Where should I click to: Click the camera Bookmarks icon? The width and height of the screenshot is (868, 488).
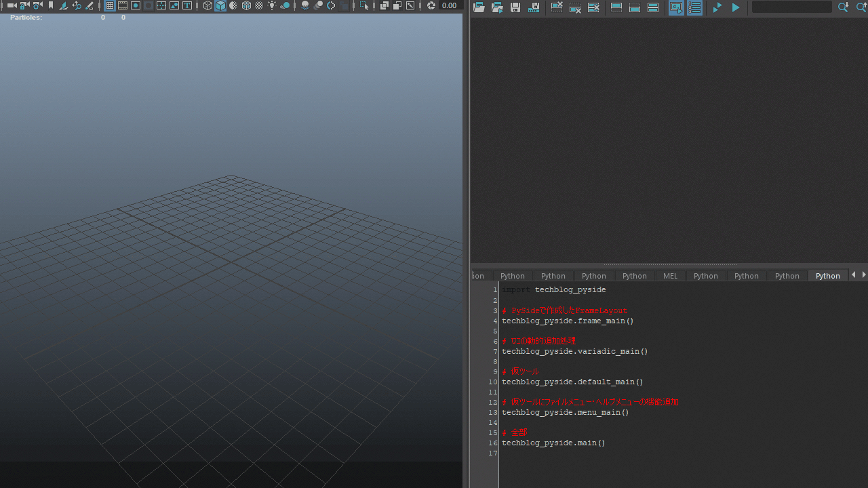pyautogui.click(x=51, y=5)
